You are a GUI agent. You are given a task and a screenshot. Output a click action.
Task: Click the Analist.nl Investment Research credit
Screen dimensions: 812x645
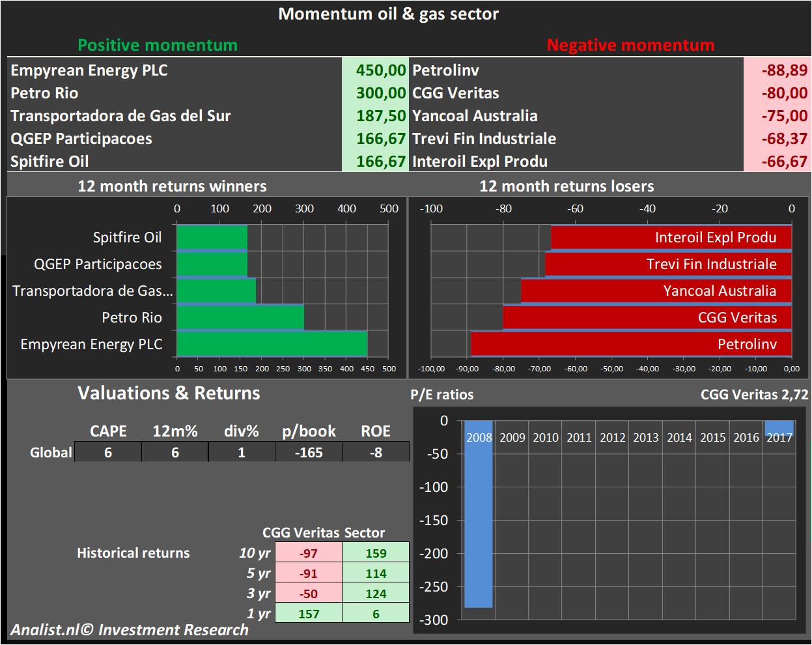[130, 630]
